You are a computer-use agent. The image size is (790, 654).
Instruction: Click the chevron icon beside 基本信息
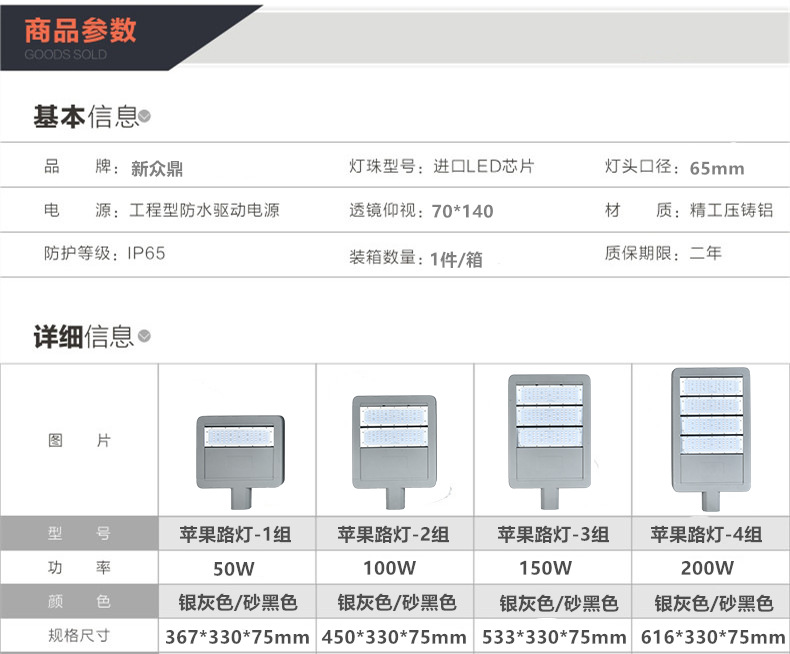tap(144, 116)
